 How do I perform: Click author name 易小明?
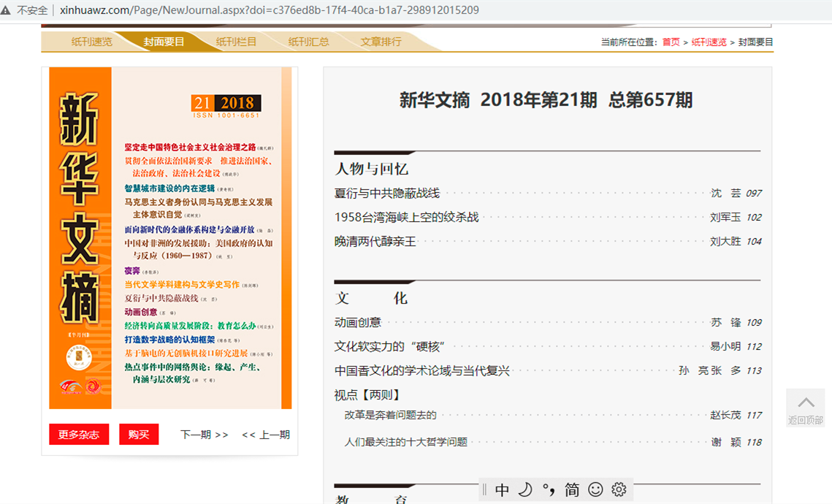pos(725,346)
